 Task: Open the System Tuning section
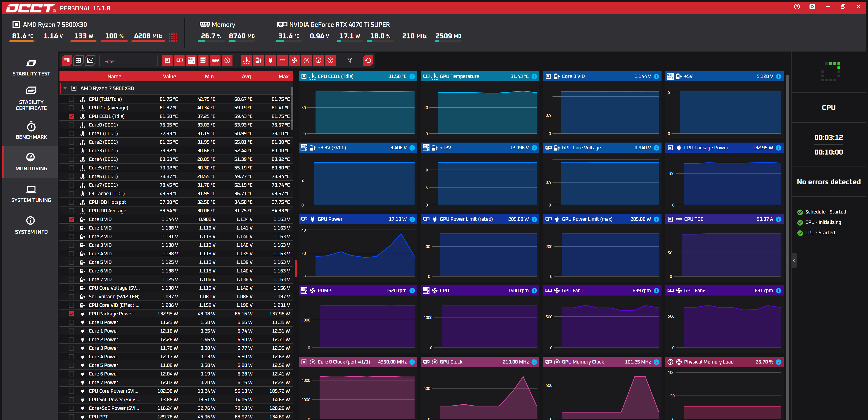pos(31,194)
